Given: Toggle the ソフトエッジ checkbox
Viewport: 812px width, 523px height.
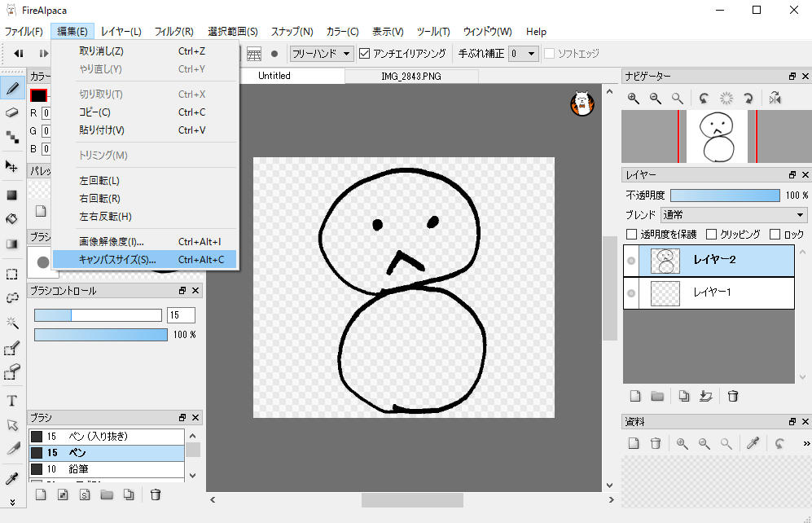Looking at the screenshot, I should click(x=550, y=53).
